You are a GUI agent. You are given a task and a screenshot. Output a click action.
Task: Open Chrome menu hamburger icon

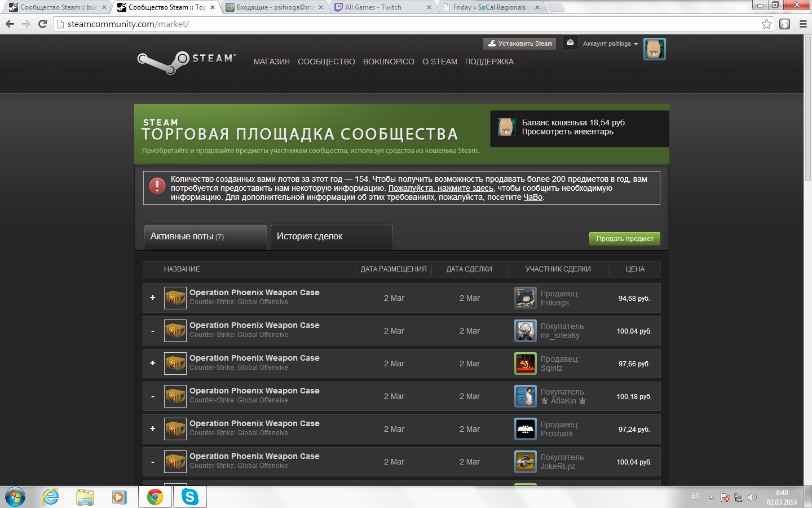point(803,24)
